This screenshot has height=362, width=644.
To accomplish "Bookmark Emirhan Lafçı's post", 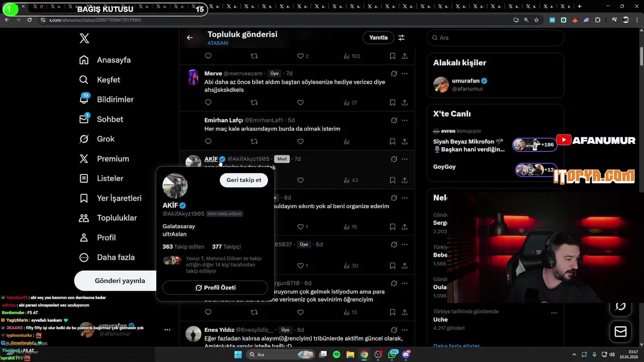I will pos(392,142).
